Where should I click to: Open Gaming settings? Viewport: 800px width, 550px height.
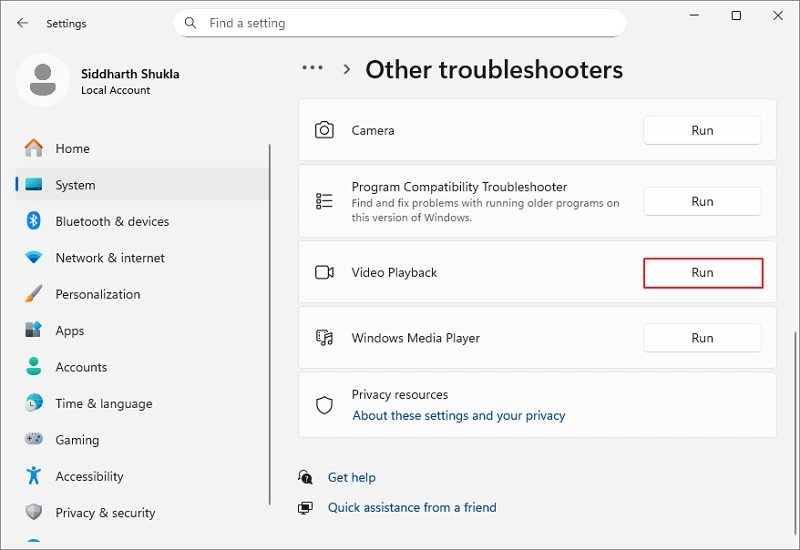[142, 440]
